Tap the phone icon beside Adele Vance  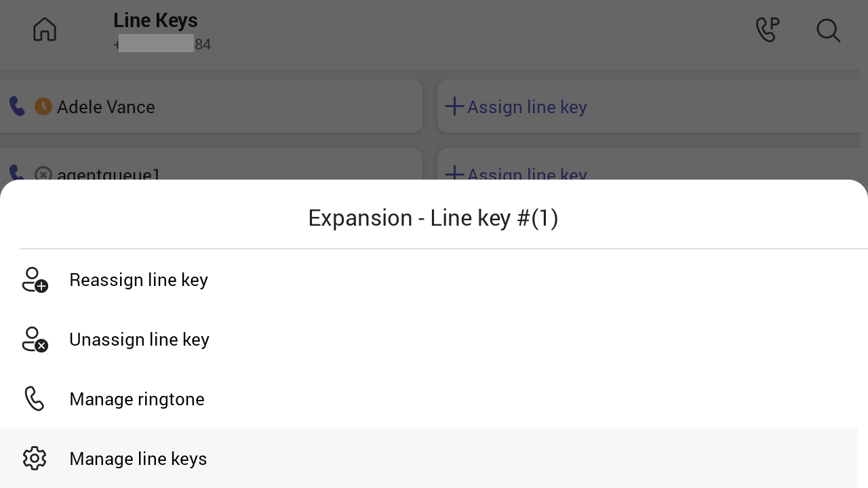(x=17, y=106)
